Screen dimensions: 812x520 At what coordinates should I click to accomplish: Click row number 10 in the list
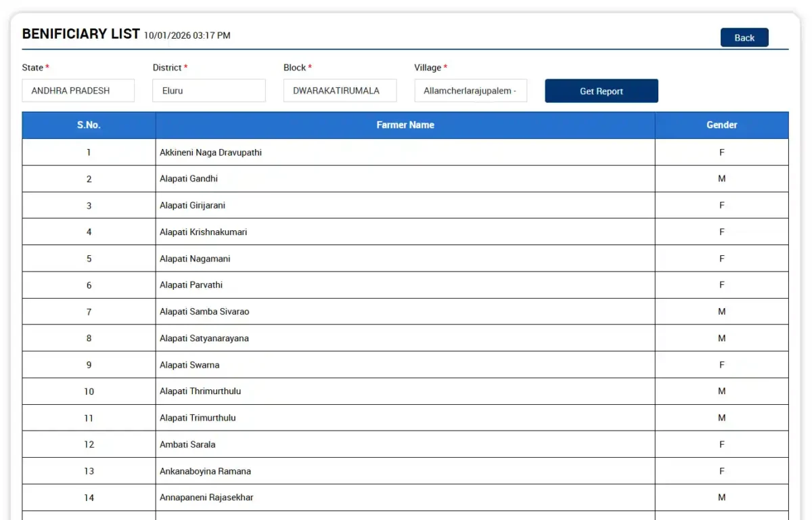(89, 391)
